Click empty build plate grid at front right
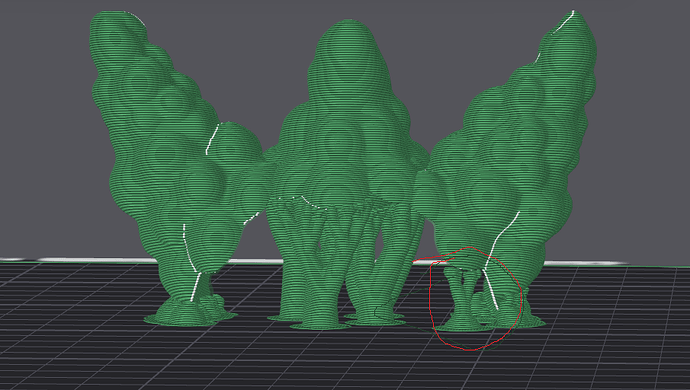 [x=616, y=348]
